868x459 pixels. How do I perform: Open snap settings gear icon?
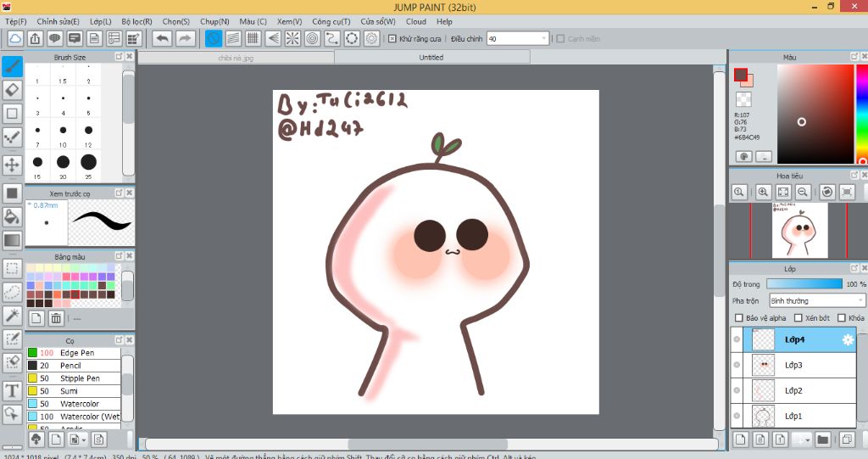click(371, 38)
